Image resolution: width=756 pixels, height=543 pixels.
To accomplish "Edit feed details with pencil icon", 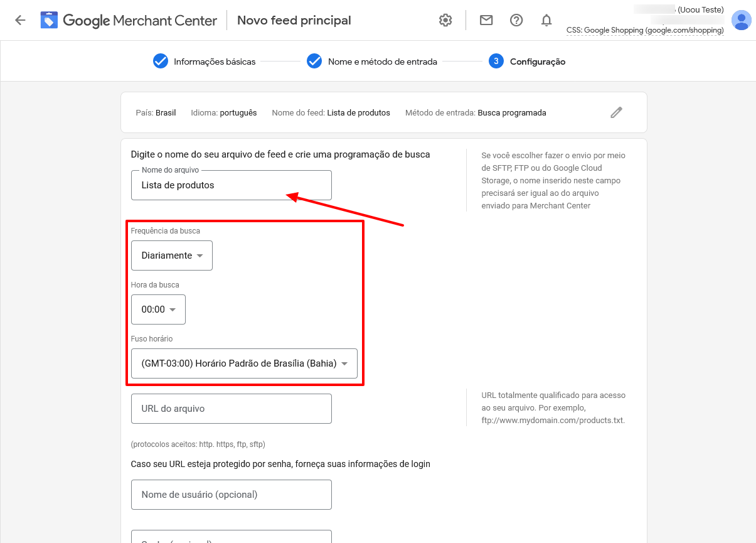I will (617, 112).
